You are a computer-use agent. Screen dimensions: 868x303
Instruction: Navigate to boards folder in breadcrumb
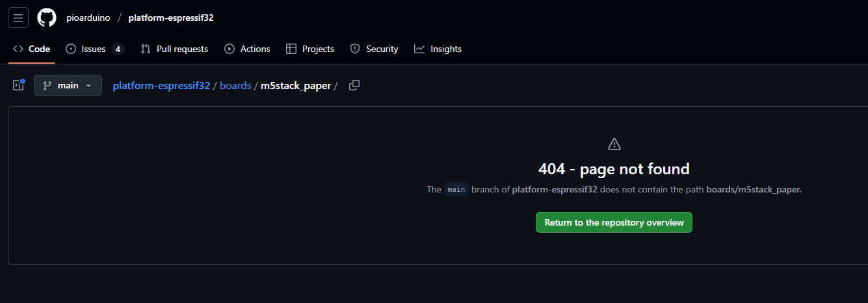tap(235, 86)
